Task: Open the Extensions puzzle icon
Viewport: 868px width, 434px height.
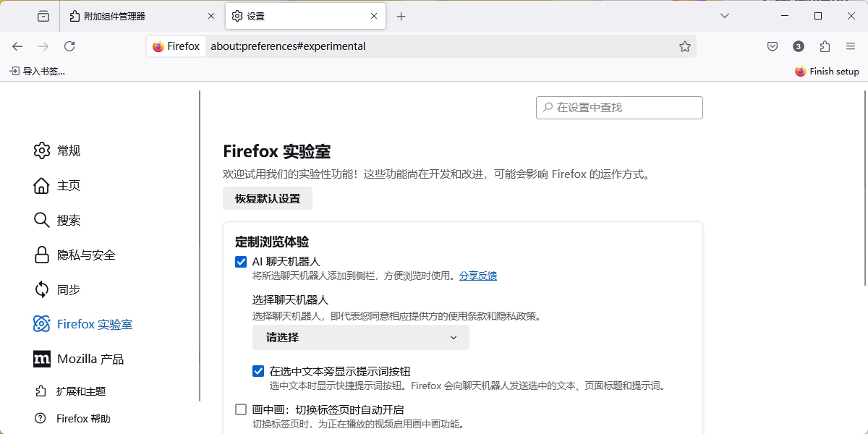Action: coord(825,46)
